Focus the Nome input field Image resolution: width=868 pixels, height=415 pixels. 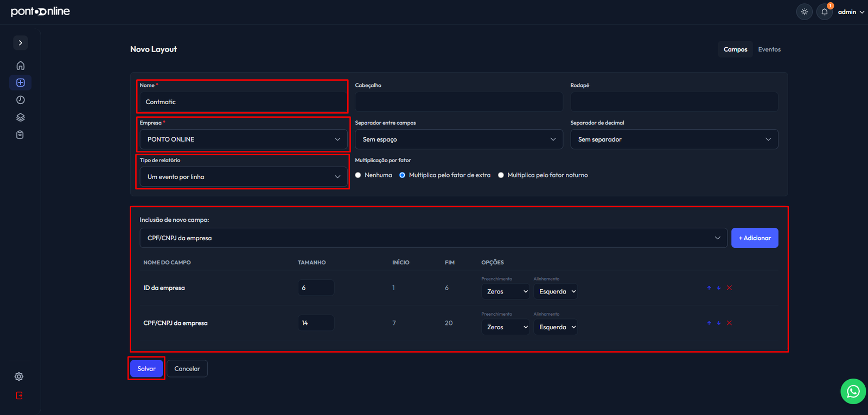(x=244, y=102)
